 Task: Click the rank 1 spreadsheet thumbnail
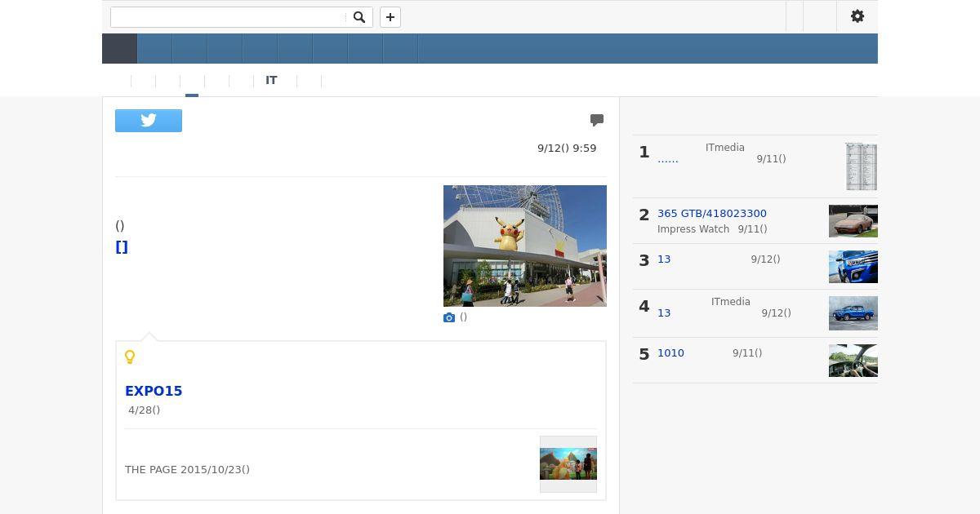click(861, 166)
